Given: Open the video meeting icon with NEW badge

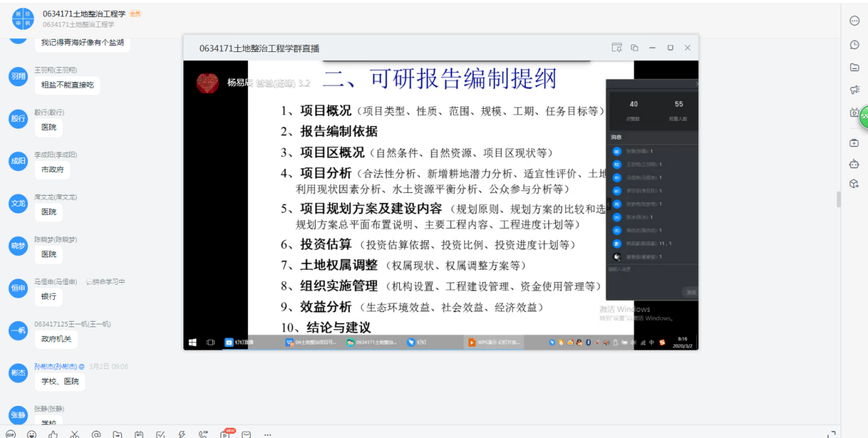Looking at the screenshot, I should click(224, 433).
